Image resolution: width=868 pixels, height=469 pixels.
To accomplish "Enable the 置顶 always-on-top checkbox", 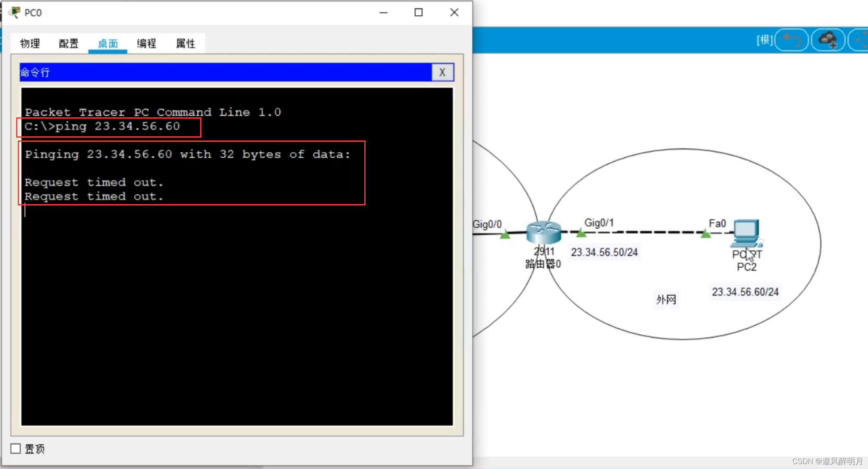I will 16,449.
